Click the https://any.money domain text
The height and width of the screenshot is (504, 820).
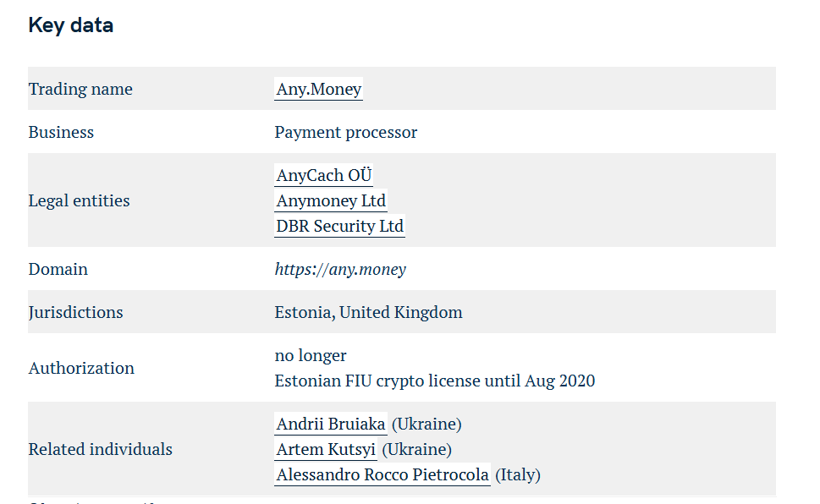340,269
